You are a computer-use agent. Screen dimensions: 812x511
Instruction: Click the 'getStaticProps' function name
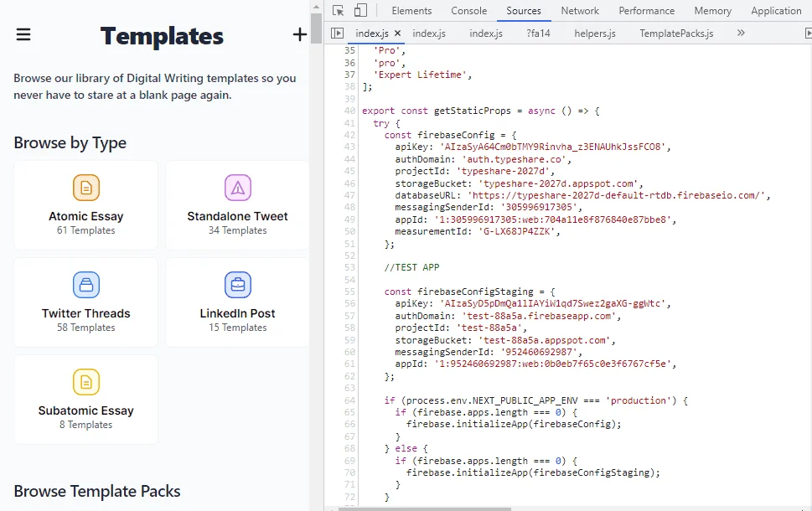point(472,111)
